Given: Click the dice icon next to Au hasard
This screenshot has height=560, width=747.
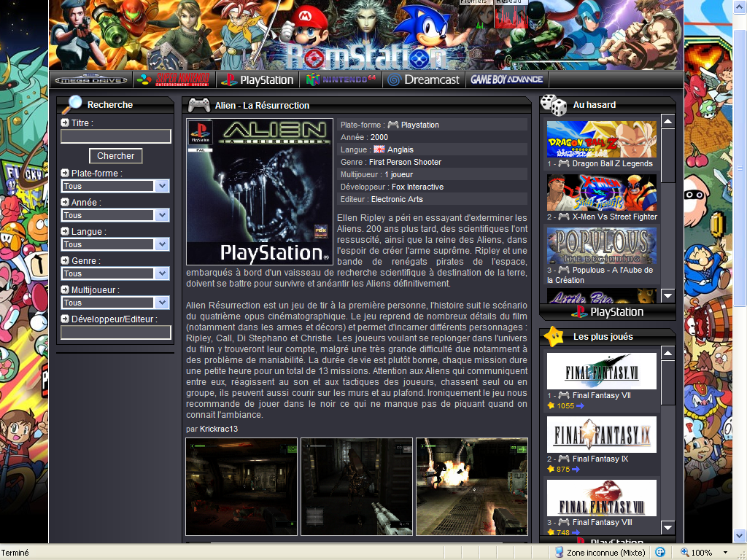Looking at the screenshot, I should [554, 105].
